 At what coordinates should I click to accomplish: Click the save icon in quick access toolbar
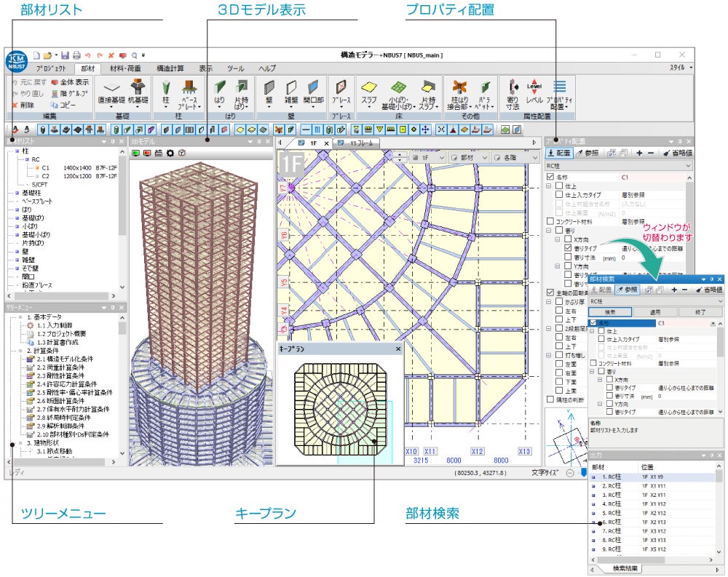tap(65, 55)
